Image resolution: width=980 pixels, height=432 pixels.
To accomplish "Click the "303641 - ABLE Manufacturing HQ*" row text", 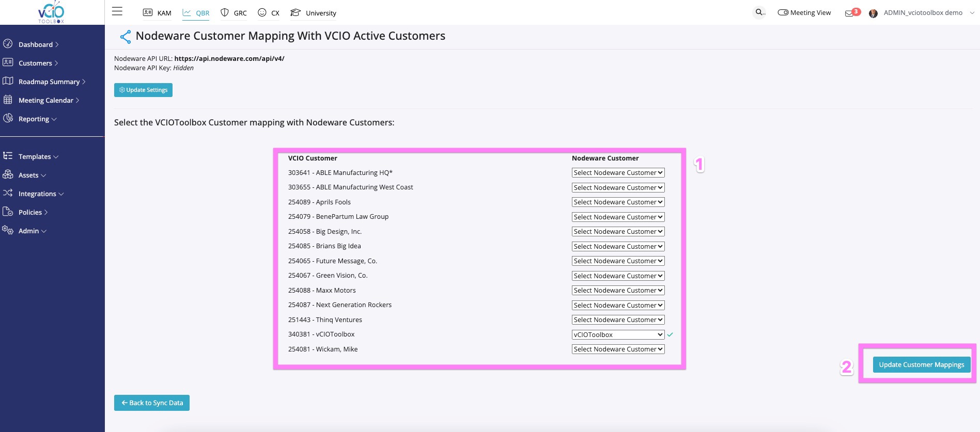I will tap(340, 173).
